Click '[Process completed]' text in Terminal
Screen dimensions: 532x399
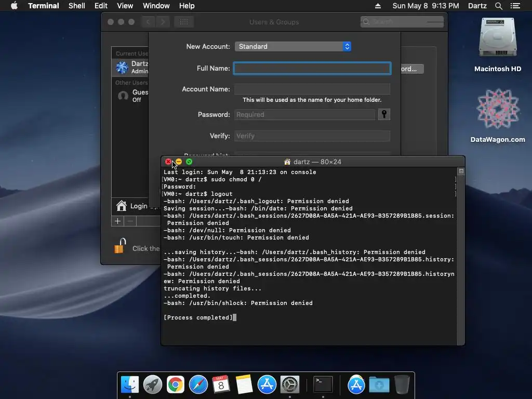[198, 317]
